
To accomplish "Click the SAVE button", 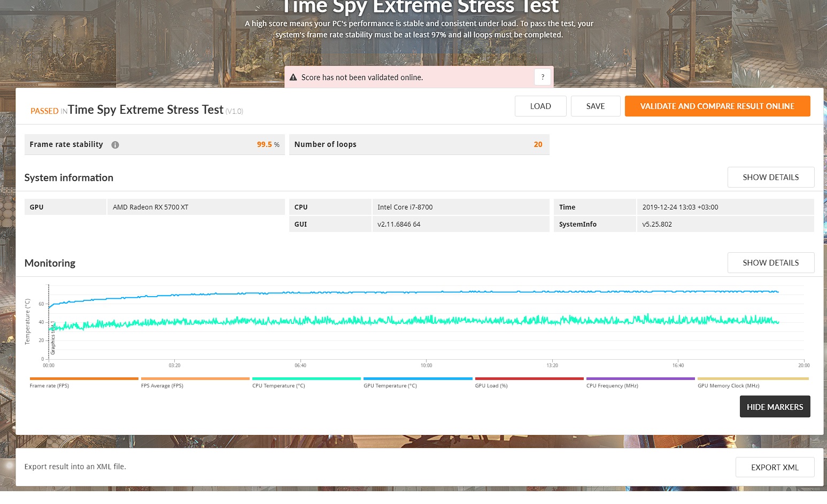I will [x=596, y=106].
